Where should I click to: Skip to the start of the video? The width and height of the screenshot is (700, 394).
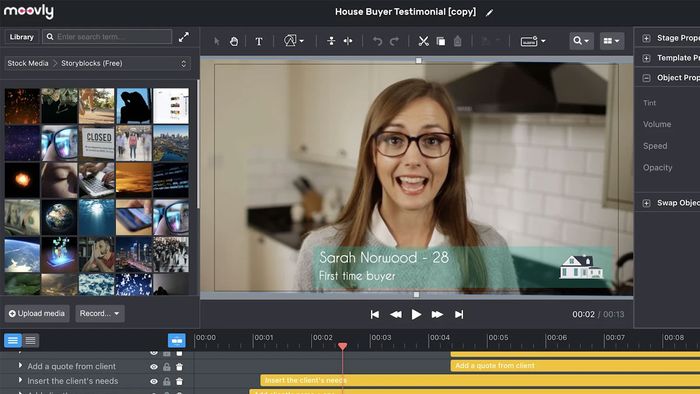375,315
